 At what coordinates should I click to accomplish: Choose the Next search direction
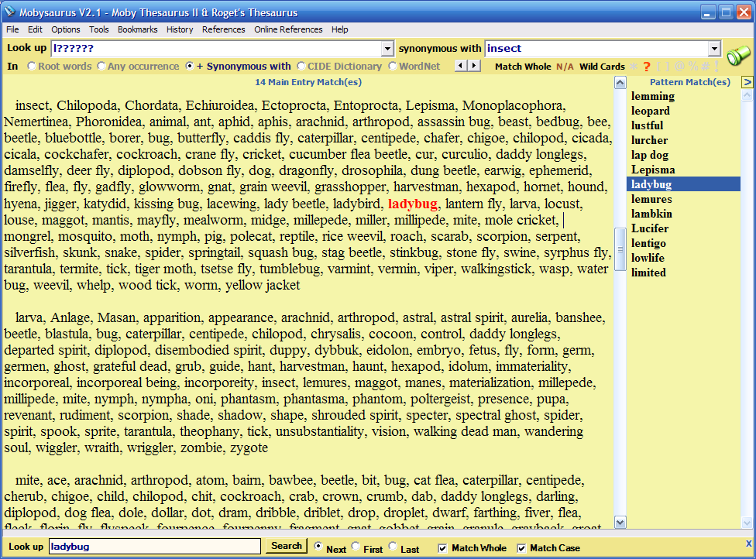tap(318, 546)
